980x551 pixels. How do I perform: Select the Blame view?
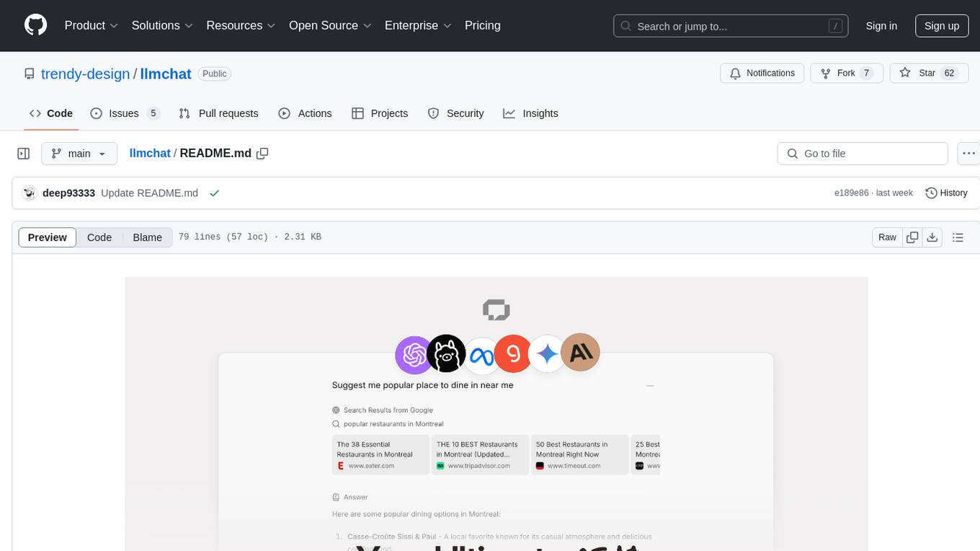click(x=147, y=237)
